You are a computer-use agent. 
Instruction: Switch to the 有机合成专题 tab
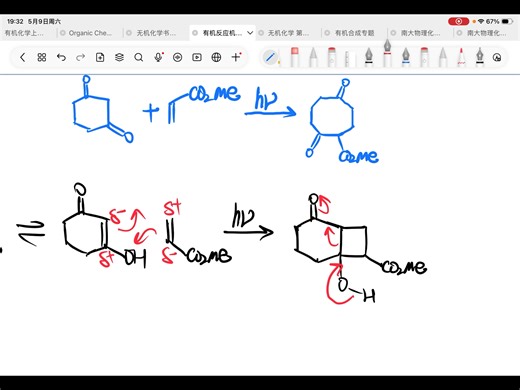coord(354,33)
